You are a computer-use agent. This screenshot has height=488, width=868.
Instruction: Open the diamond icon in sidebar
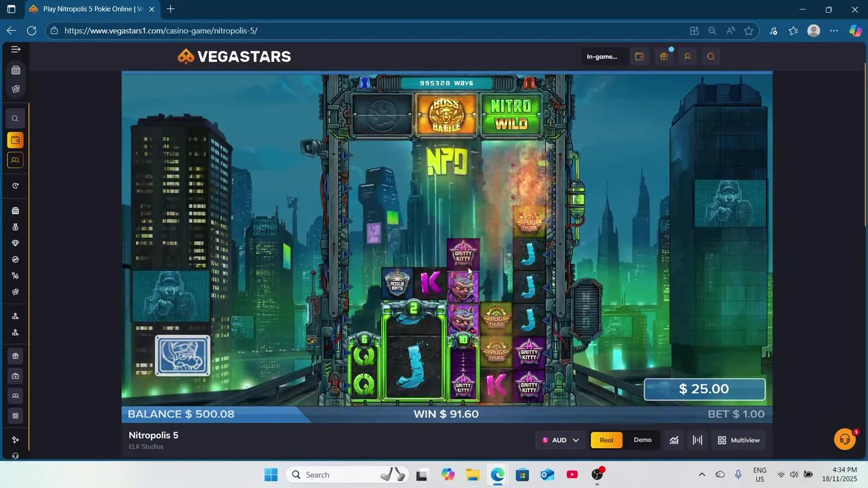pyautogui.click(x=15, y=243)
